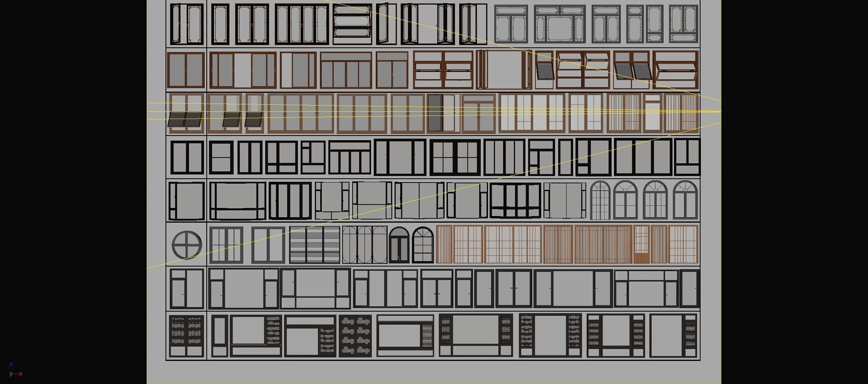Select the dark gray open door panel in third row
The height and width of the screenshot is (384, 868).
(435, 113)
